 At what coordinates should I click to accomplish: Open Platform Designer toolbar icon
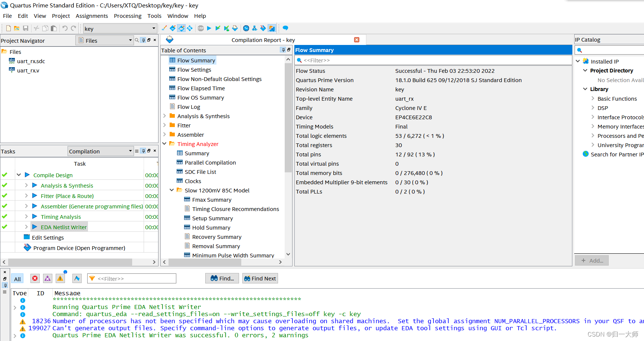point(272,28)
